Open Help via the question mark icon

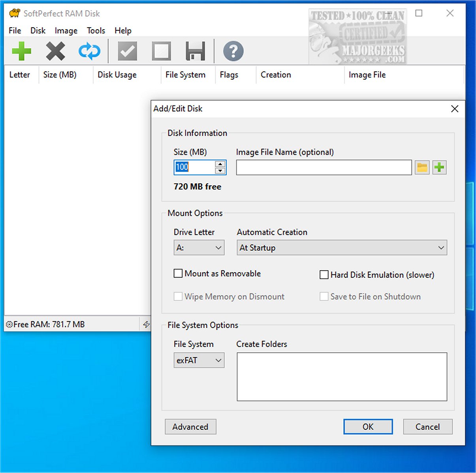(233, 51)
